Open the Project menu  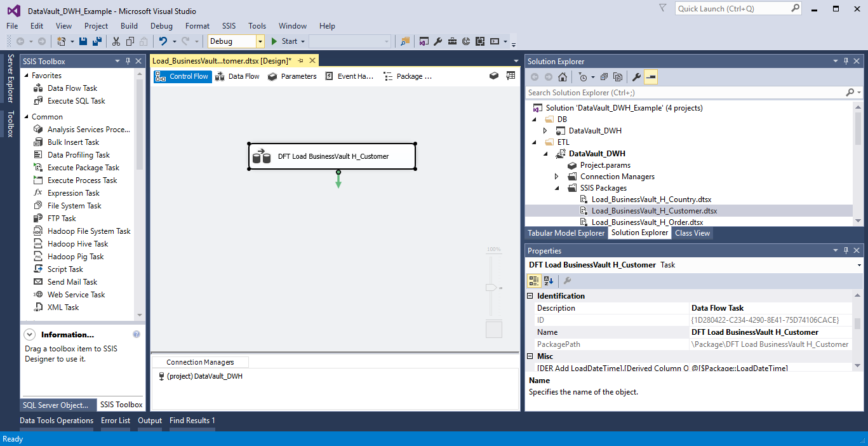pyautogui.click(x=97, y=26)
